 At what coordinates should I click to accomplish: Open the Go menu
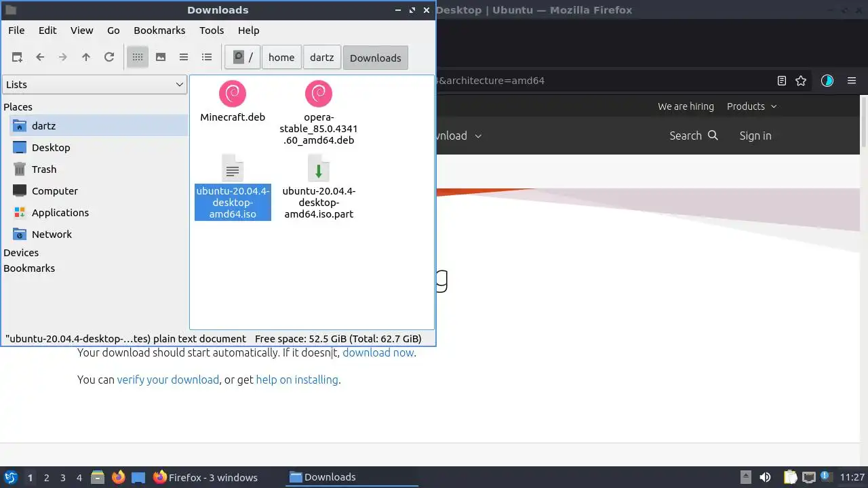click(113, 30)
